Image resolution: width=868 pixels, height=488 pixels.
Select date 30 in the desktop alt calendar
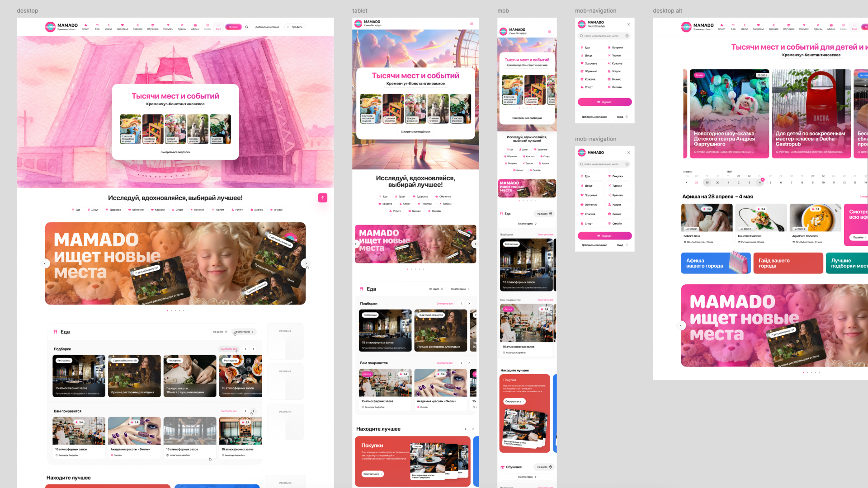point(717,183)
